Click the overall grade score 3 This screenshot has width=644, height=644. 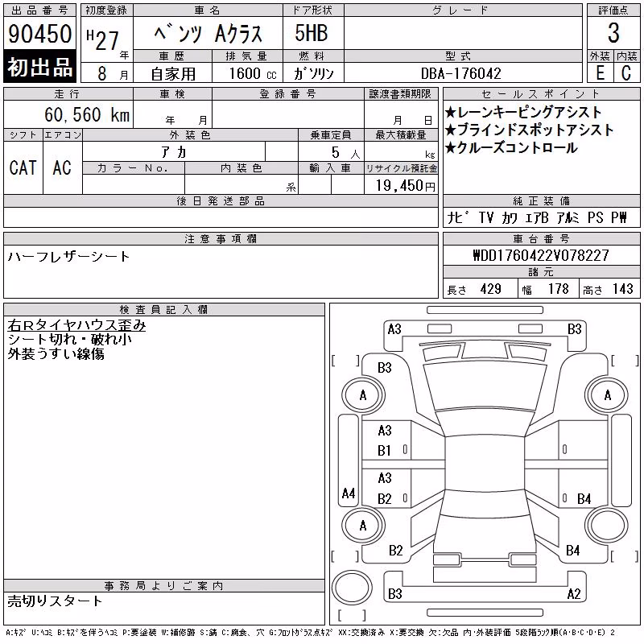tap(613, 33)
